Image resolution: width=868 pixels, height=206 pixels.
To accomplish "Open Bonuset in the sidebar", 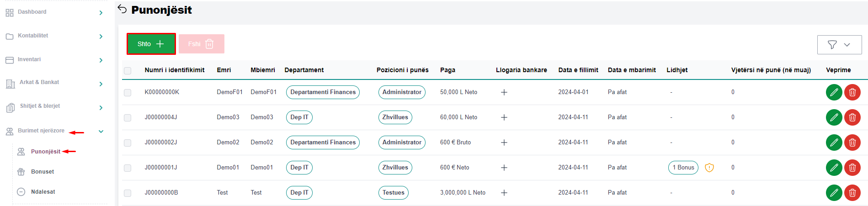I will [x=43, y=172].
